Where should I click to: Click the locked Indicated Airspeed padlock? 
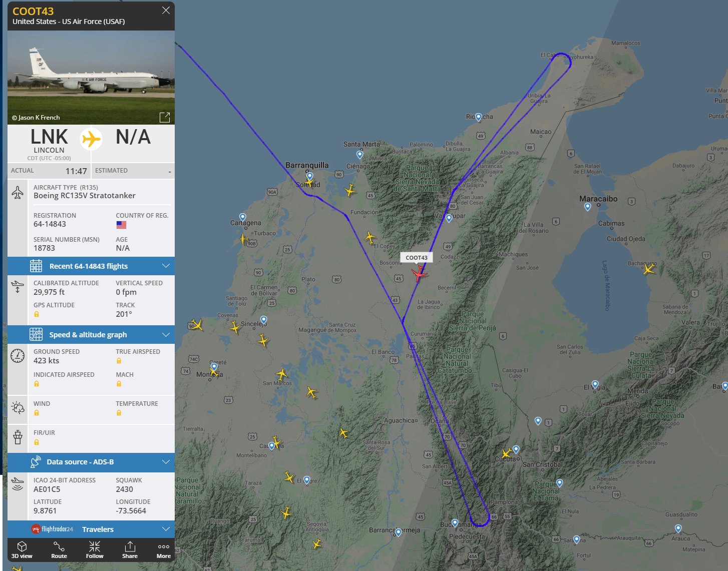tap(37, 384)
